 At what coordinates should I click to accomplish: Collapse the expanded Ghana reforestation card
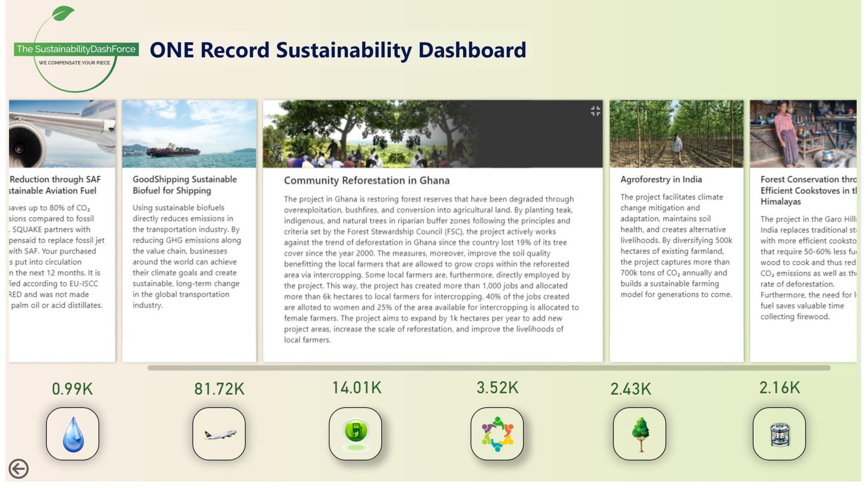click(595, 111)
